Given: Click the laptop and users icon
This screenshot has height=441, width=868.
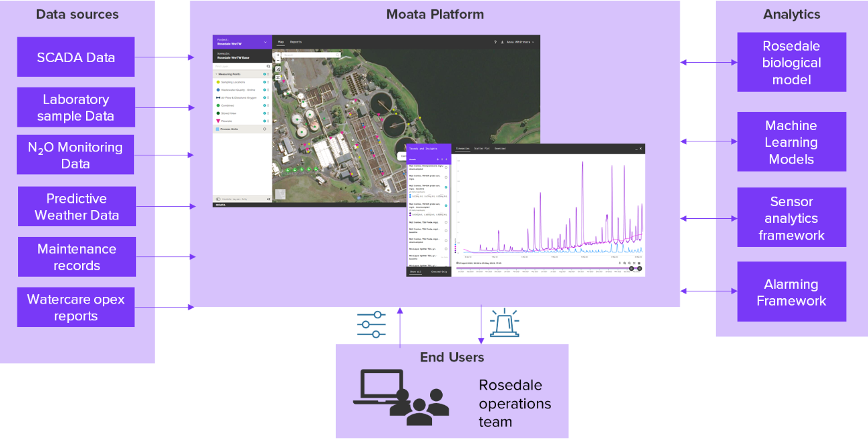Looking at the screenshot, I should 401,397.
